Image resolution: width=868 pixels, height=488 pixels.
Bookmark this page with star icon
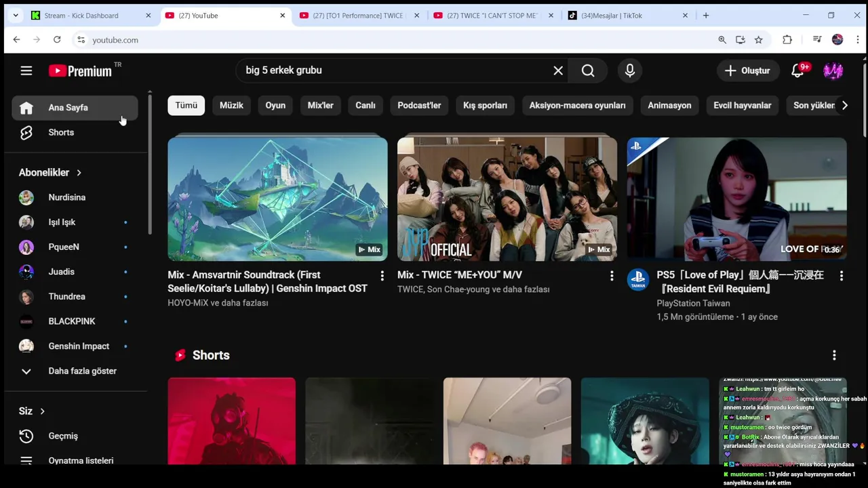(759, 40)
